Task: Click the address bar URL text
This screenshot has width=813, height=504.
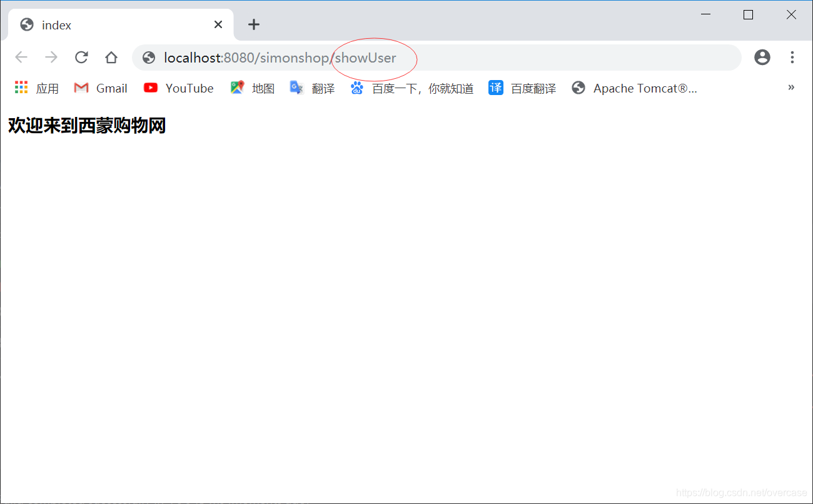Action: coord(280,58)
